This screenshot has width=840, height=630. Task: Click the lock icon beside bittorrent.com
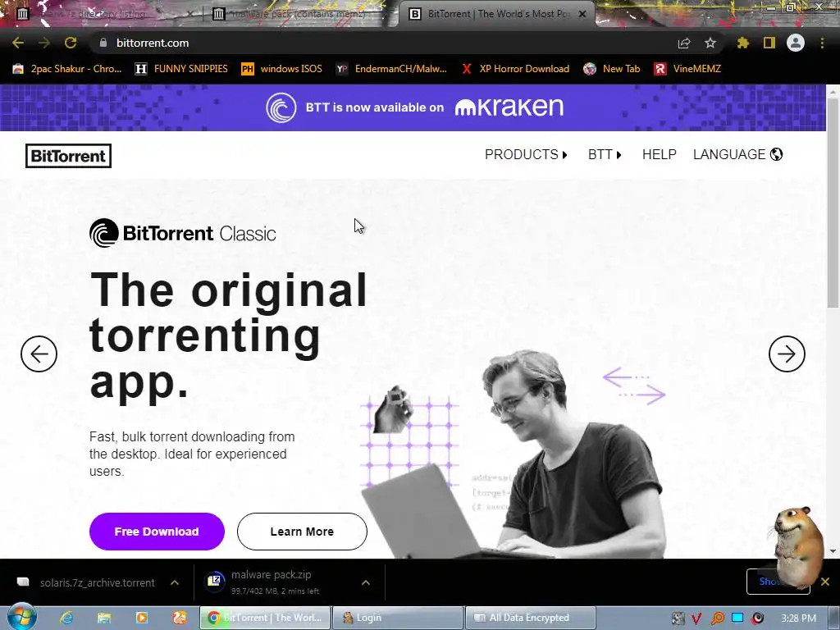coord(103,43)
